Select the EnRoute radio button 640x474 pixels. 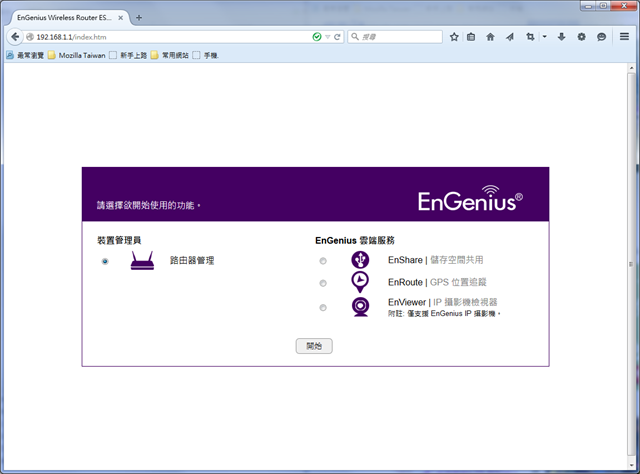(323, 283)
